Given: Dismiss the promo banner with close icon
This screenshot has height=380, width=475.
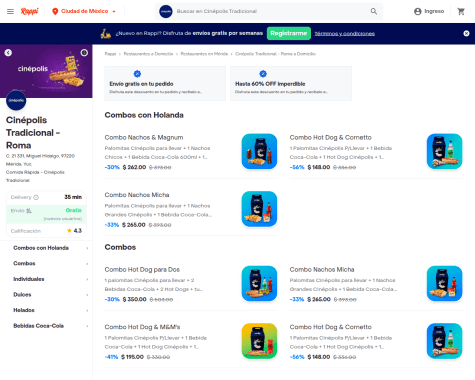Looking at the screenshot, I should [466, 33].
